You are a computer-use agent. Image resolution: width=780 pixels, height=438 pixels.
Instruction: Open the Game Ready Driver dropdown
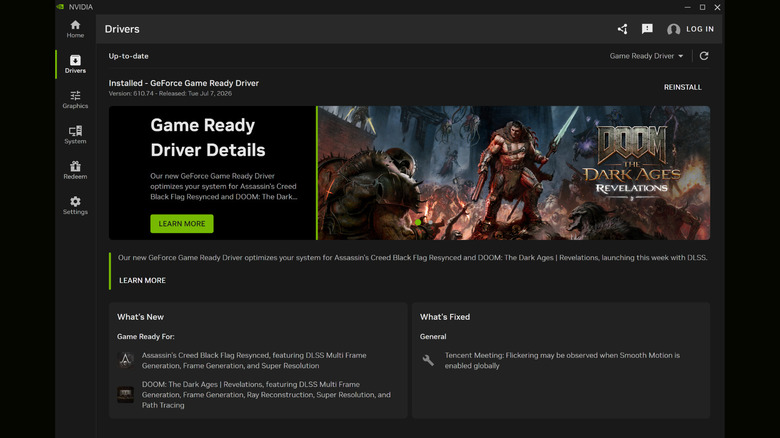coord(646,56)
